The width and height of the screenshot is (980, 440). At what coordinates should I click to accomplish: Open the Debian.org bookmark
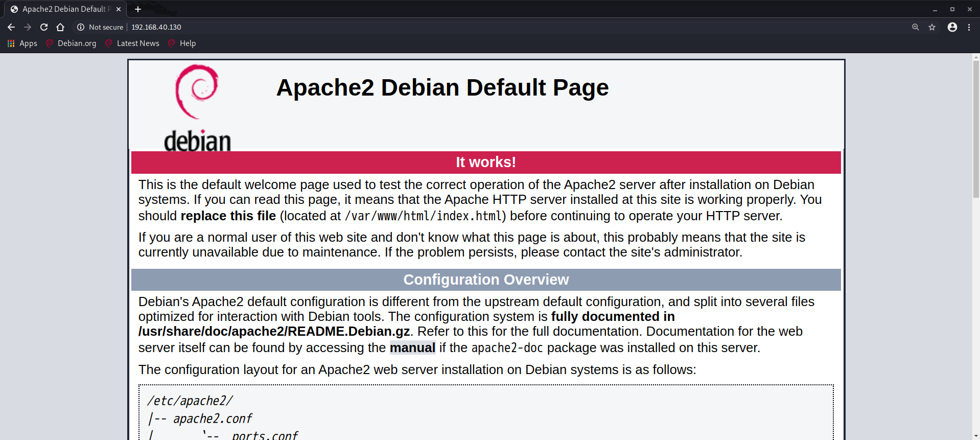[71, 43]
